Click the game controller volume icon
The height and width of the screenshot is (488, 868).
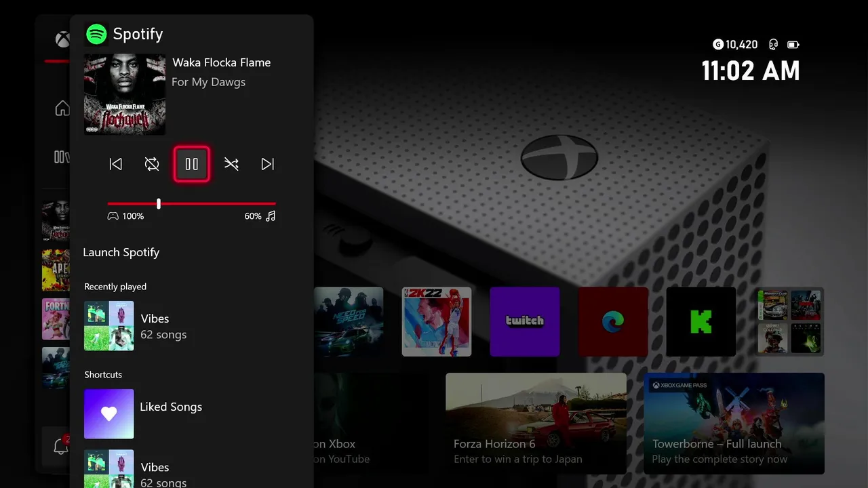click(113, 216)
